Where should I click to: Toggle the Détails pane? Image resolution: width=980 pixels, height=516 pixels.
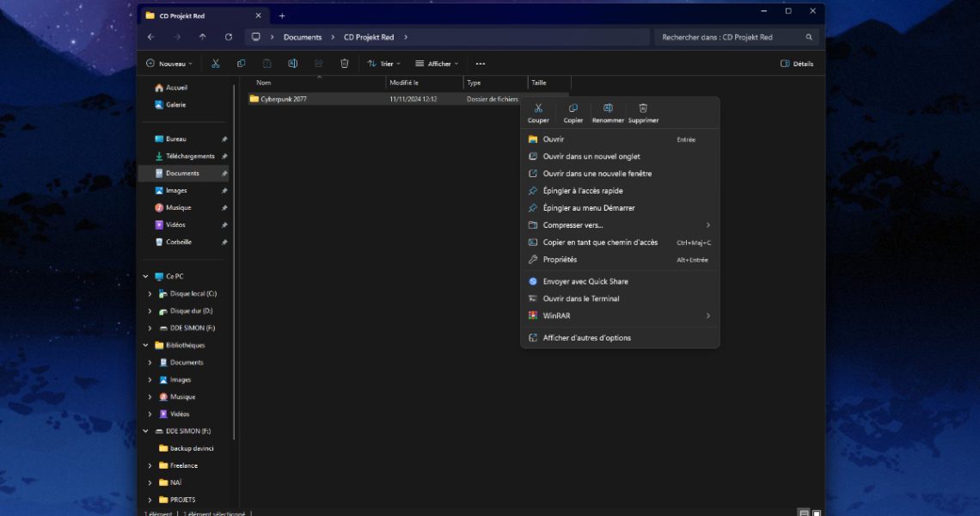[797, 64]
